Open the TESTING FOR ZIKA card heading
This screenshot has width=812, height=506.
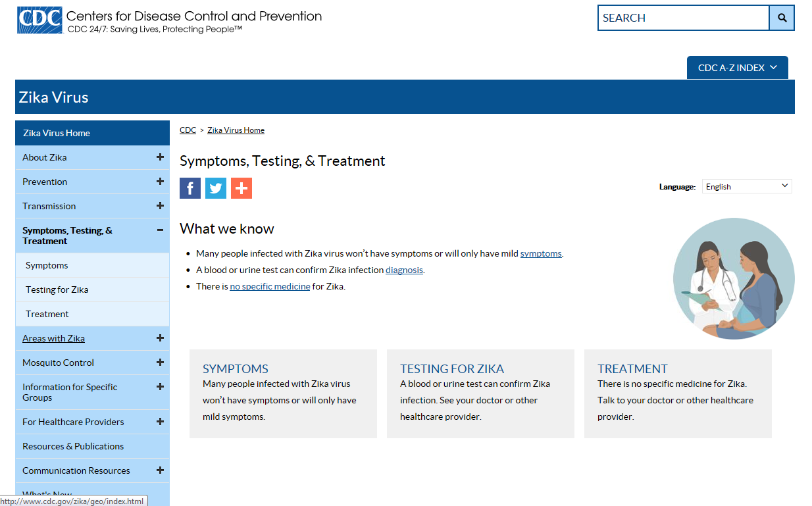pos(452,368)
